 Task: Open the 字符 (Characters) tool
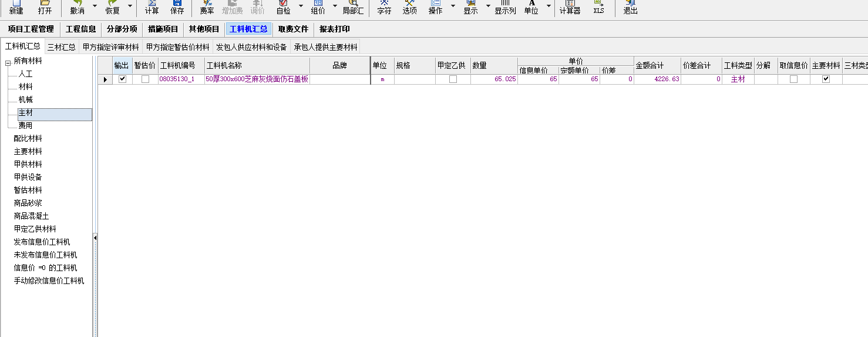[384, 8]
